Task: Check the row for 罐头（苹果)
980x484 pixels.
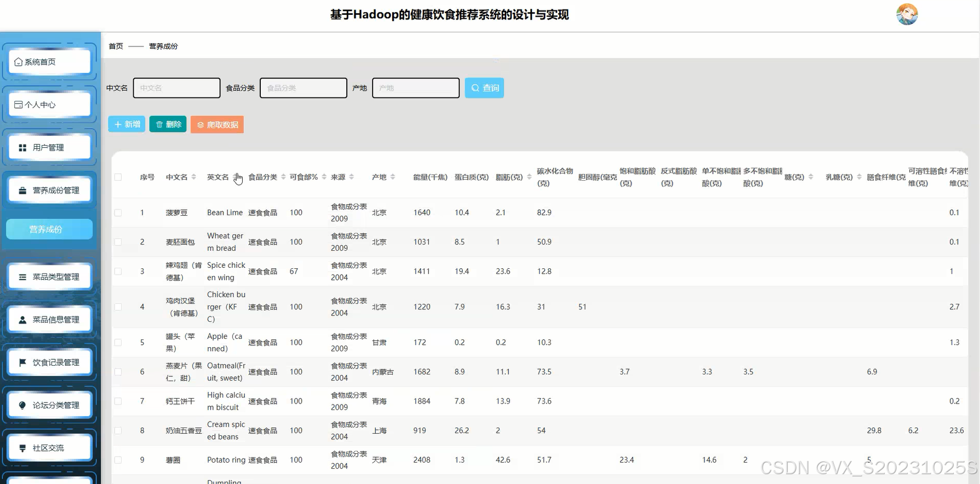Action: pos(118,342)
